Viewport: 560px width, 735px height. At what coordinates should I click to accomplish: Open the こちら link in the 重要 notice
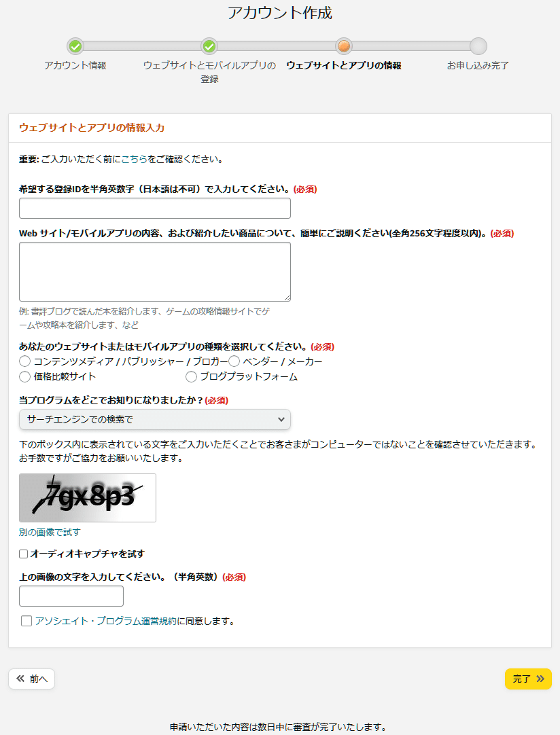coord(134,160)
